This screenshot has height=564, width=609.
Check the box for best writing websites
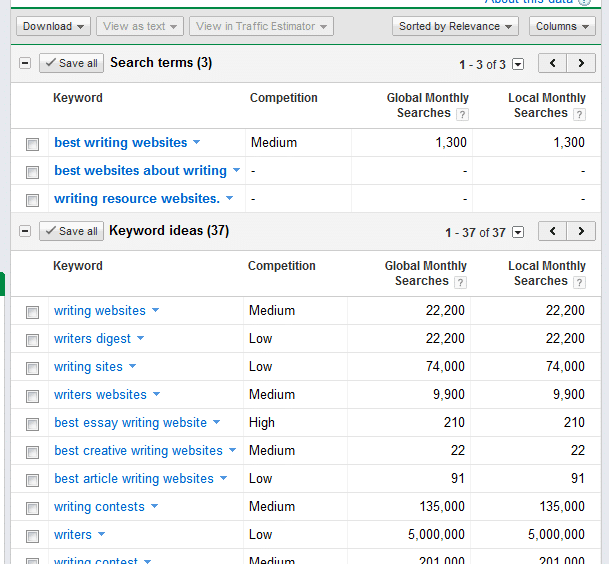coord(32,144)
